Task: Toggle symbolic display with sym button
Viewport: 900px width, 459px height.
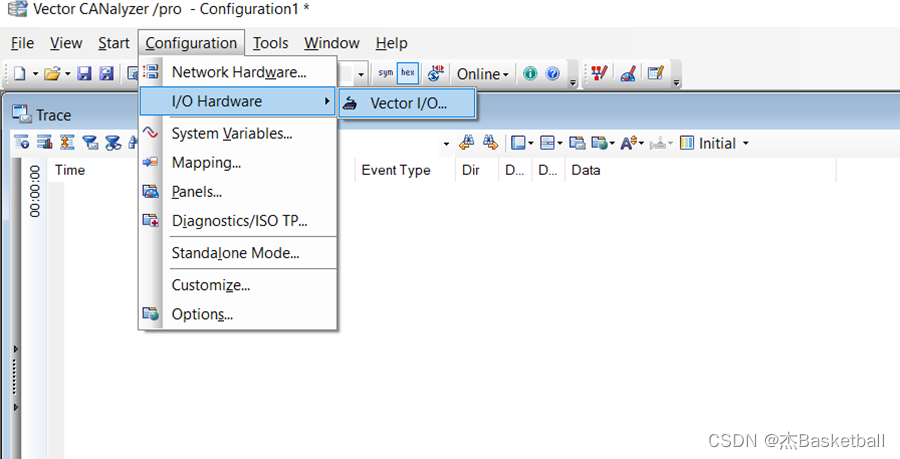Action: pos(386,73)
